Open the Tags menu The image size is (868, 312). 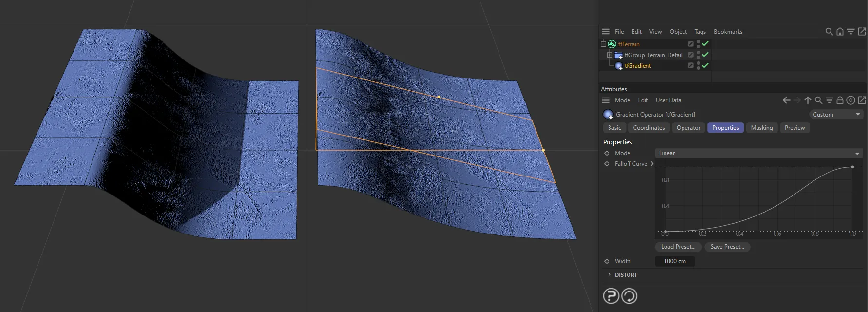(x=700, y=32)
